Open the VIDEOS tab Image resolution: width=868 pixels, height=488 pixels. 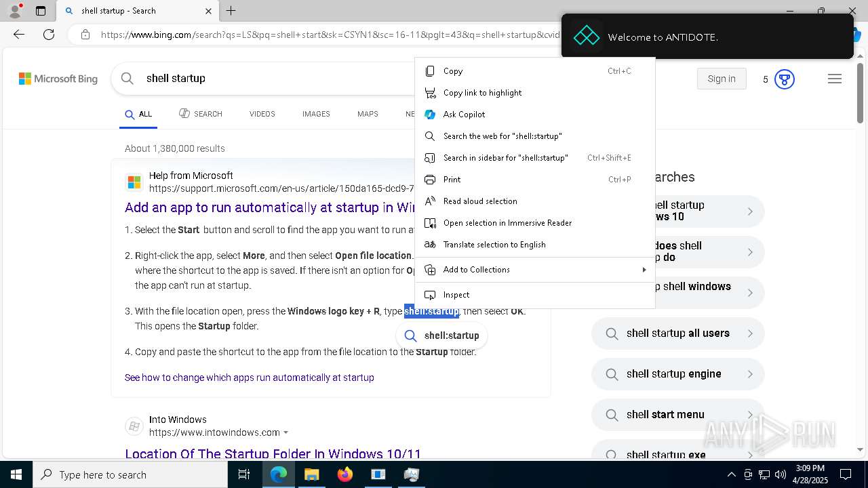pos(262,114)
